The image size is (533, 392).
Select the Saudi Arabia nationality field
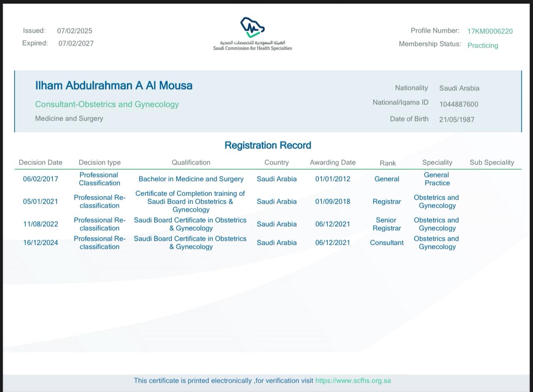[x=459, y=88]
